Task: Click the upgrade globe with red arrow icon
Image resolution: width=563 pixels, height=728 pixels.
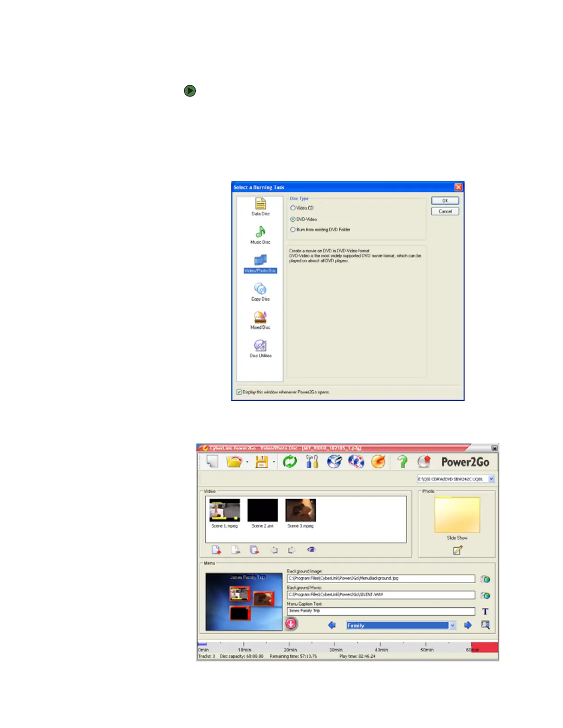Action: click(x=424, y=461)
